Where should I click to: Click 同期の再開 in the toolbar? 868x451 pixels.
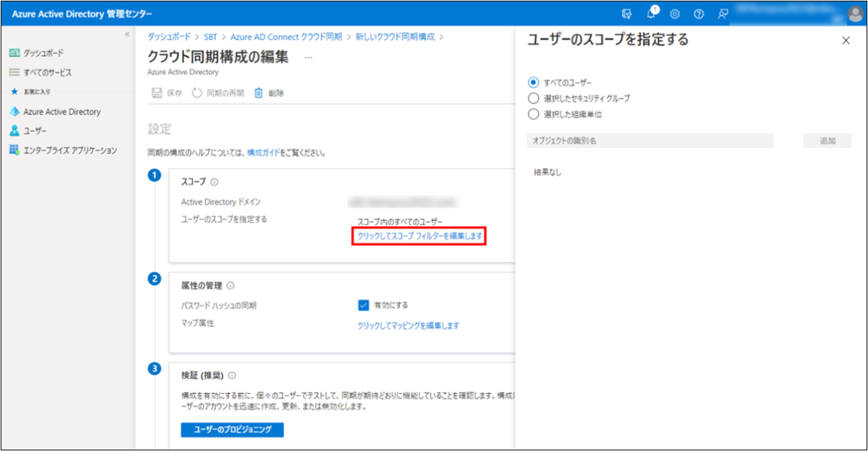pos(218,93)
